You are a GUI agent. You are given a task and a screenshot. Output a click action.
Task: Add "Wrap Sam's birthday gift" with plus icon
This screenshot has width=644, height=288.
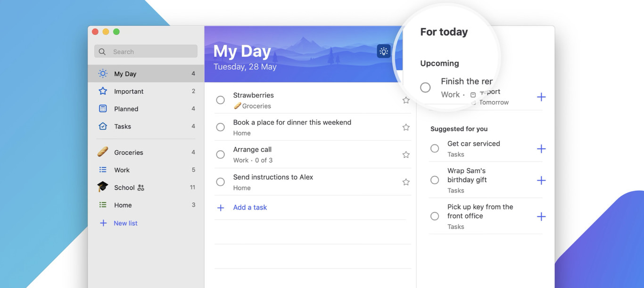tap(541, 180)
